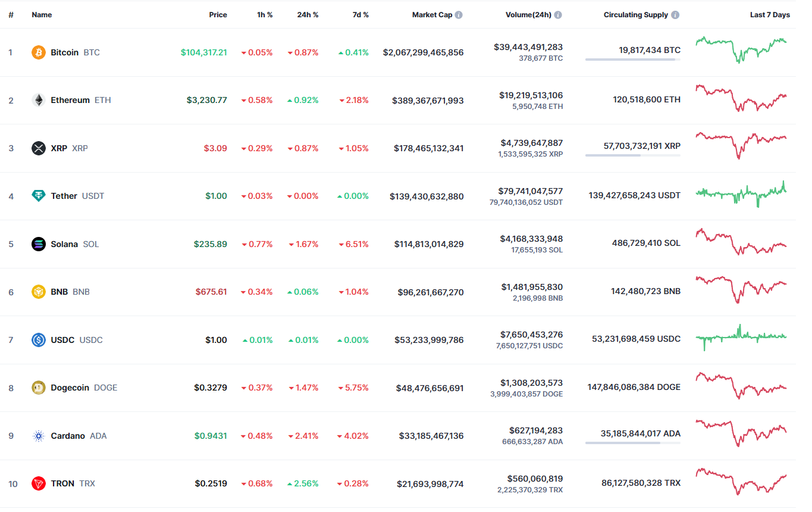Click Ethereum's price $3,230.77
This screenshot has width=812, height=512.
(207, 100)
